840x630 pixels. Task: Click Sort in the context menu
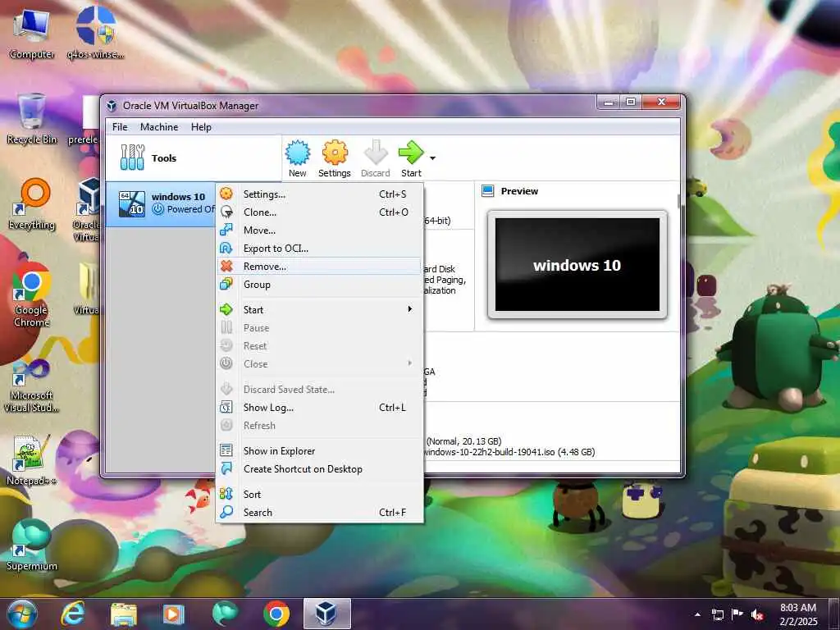click(x=320, y=495)
